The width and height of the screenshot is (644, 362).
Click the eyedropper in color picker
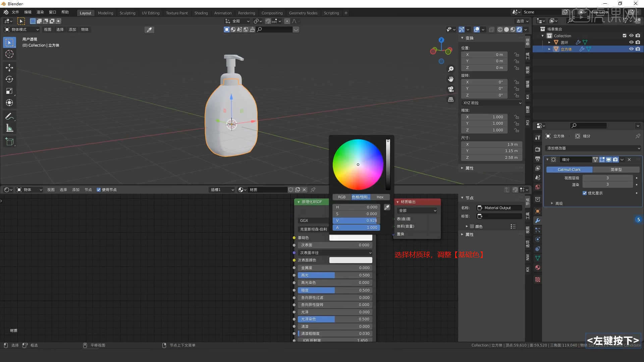click(x=387, y=207)
